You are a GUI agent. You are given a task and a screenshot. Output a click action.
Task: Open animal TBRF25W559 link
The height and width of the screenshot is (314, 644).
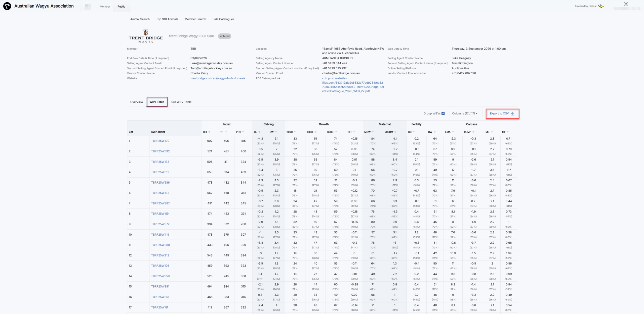coord(160,276)
